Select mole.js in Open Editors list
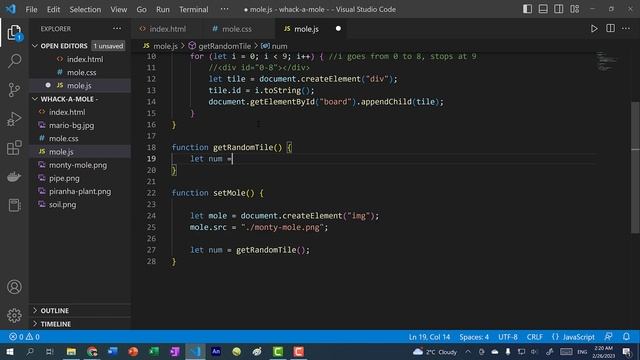This screenshot has height=360, width=640. (x=80, y=85)
